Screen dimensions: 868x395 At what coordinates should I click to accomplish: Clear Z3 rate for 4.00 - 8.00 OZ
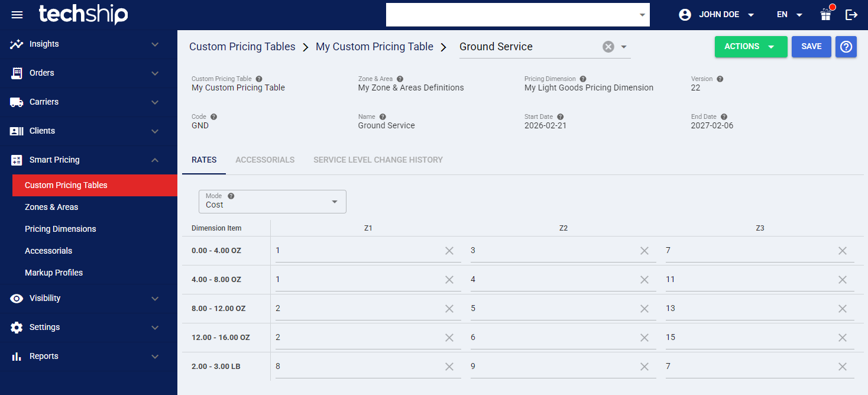(843, 280)
